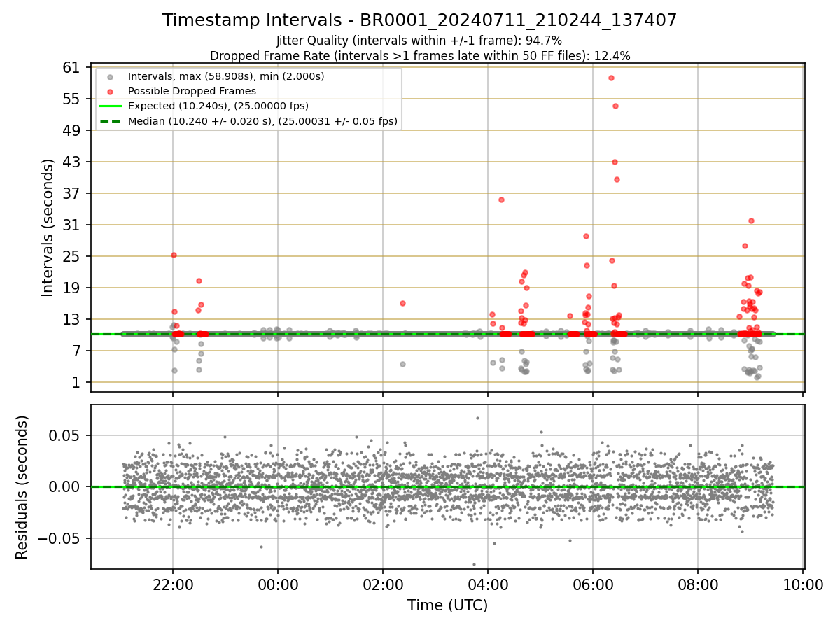Click the 19 interval tick label

tap(72, 288)
